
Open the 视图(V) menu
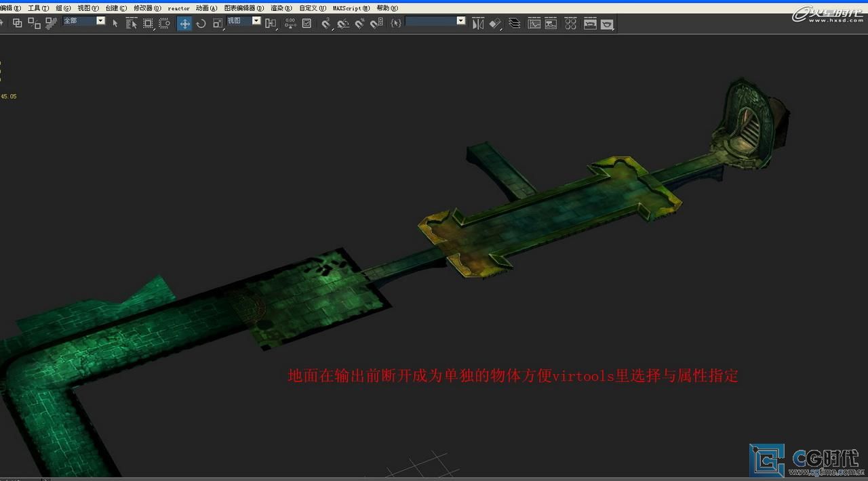[x=87, y=8]
